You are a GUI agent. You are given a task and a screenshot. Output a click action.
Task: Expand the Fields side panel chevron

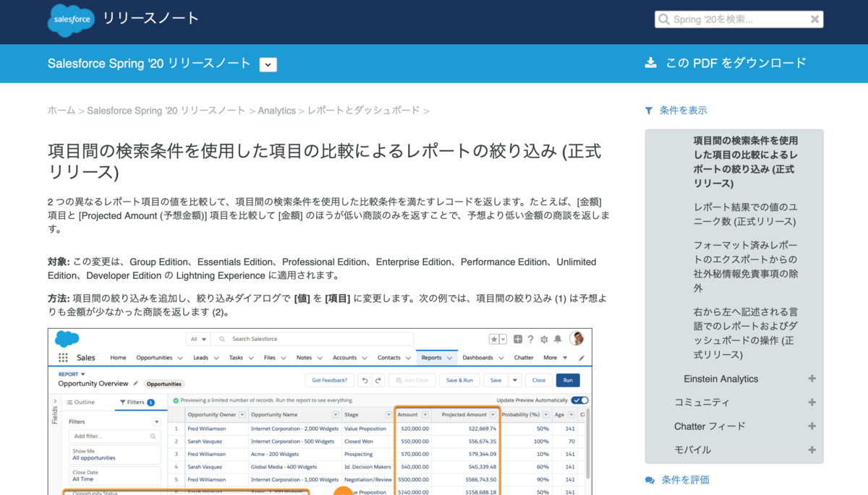(x=55, y=402)
